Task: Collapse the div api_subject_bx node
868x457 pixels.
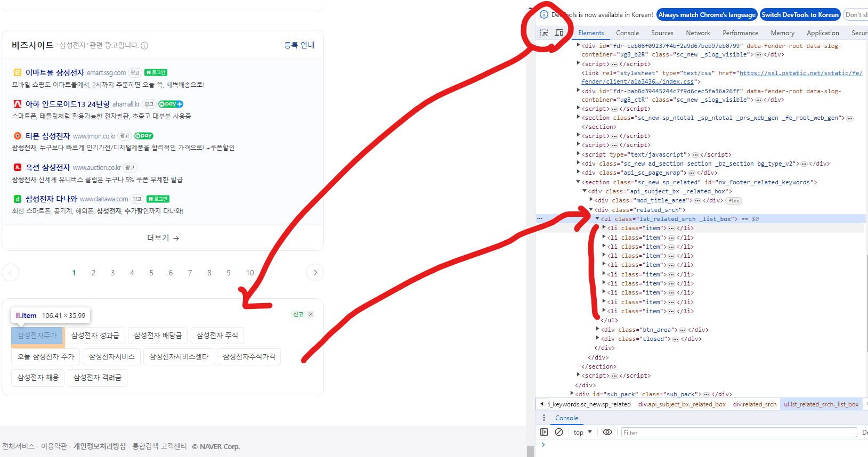Action: pos(585,191)
